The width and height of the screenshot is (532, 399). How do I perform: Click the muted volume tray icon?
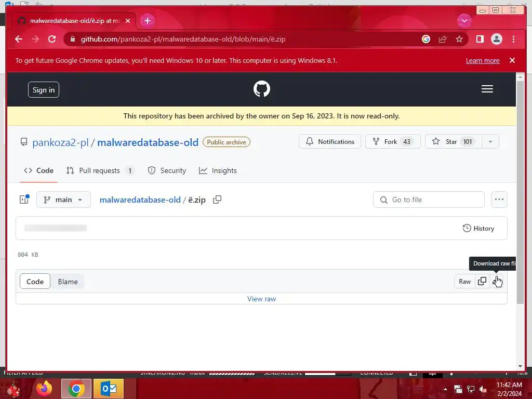(483, 389)
